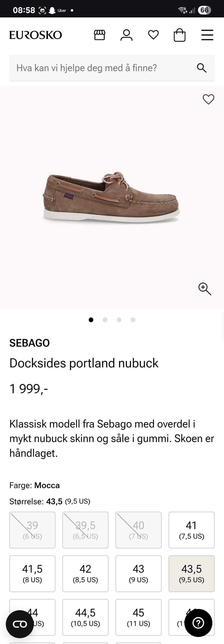Select size 41 (7,5 US)
Screen dimensions: 224x644
[192, 530]
